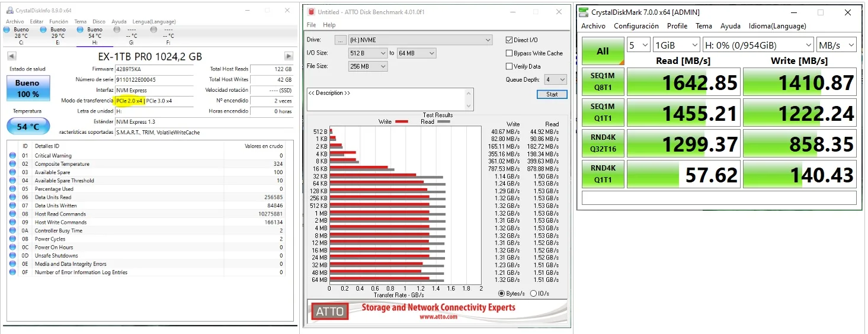This screenshot has width=868, height=334.
Task: Open CrystalDiskMark drive dropdown H: 0%
Action: coord(758,45)
